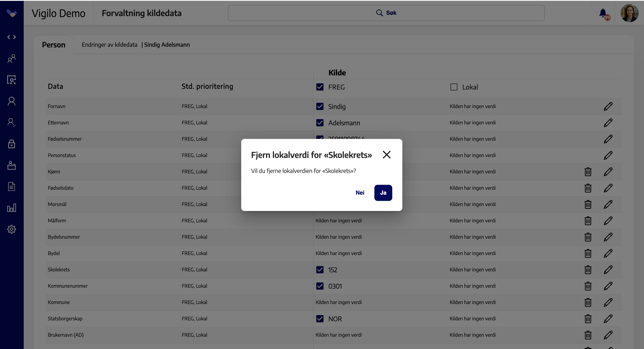Uncheck the Sindig first name checkbox
The image size is (644, 349).
[320, 106]
